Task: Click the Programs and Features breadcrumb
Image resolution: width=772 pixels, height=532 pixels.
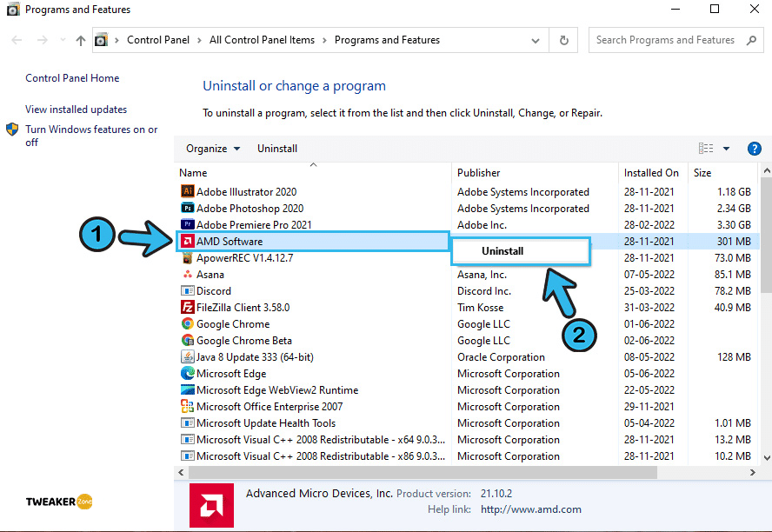Action: point(387,40)
